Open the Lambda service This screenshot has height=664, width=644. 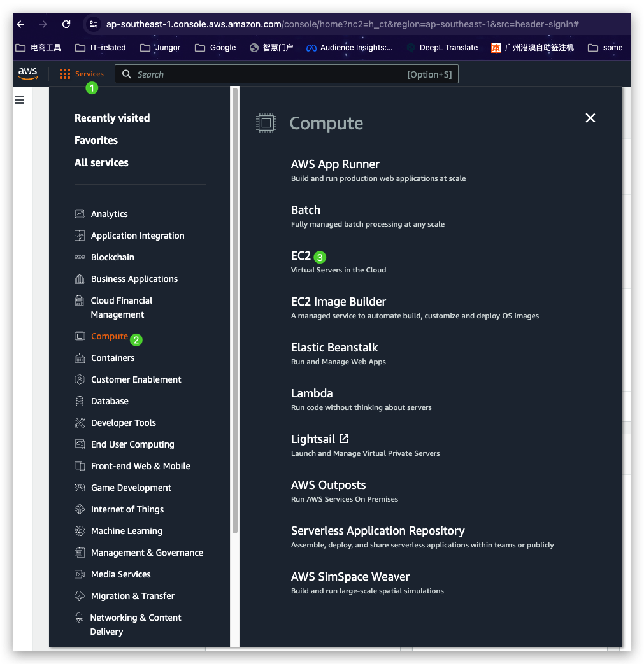tap(311, 393)
